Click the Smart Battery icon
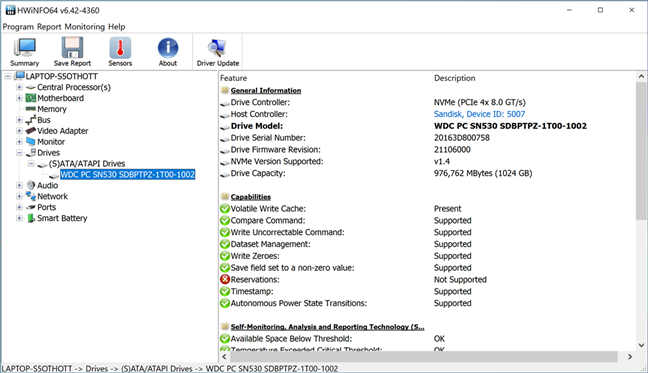648x373 pixels. (x=31, y=218)
